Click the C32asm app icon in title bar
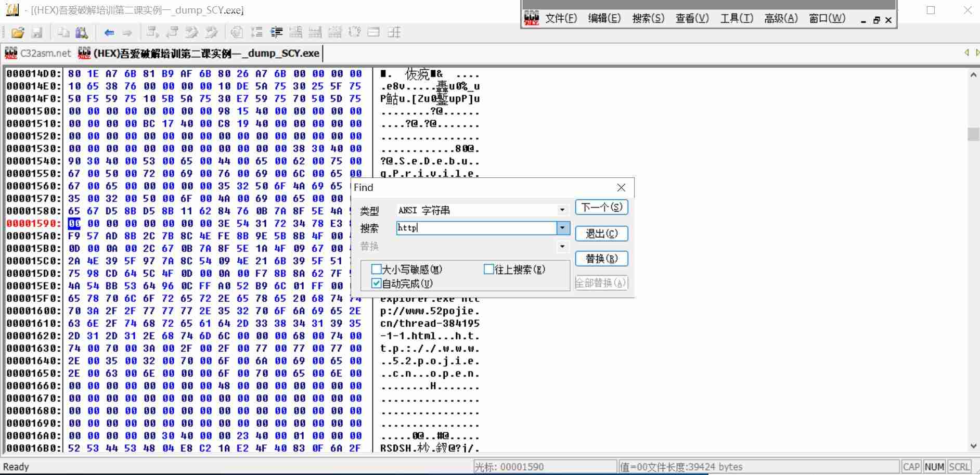This screenshot has width=980, height=475. [x=11, y=9]
